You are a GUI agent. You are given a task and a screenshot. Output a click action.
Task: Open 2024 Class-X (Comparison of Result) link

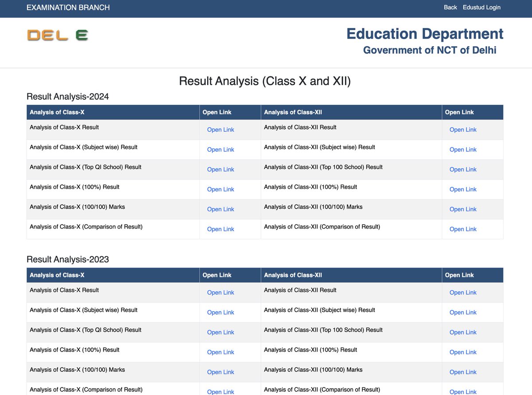pyautogui.click(x=220, y=229)
